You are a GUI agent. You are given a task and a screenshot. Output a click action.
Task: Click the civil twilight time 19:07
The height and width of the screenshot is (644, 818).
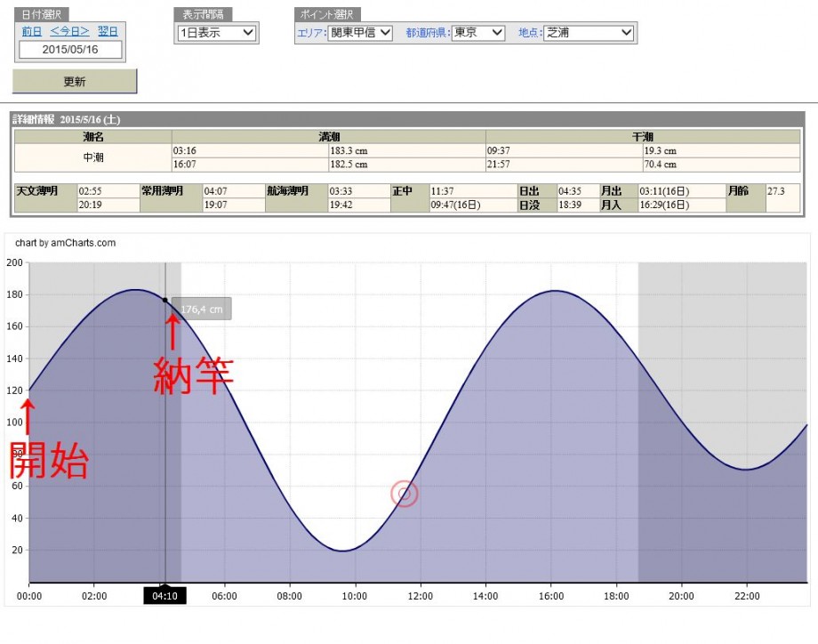[215, 205]
